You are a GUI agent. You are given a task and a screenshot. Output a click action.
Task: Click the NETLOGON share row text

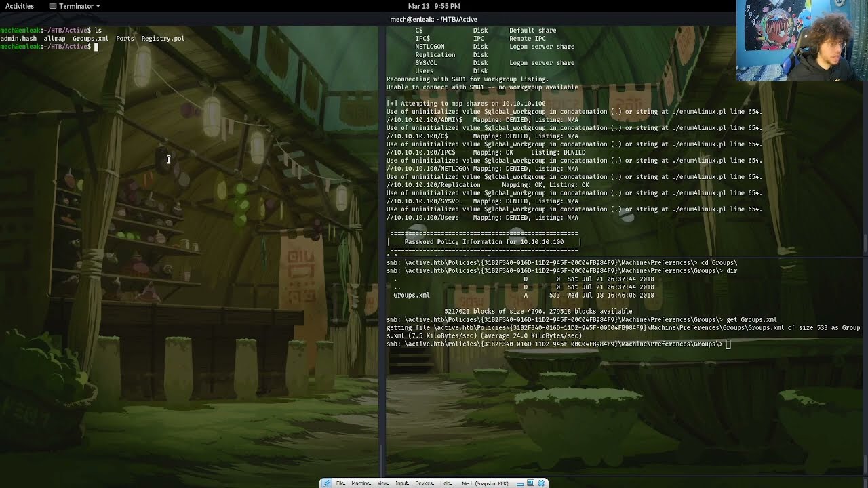[494, 47]
